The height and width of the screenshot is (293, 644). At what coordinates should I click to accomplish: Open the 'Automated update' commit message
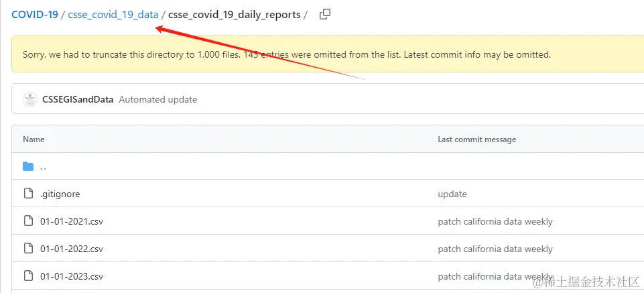point(158,99)
